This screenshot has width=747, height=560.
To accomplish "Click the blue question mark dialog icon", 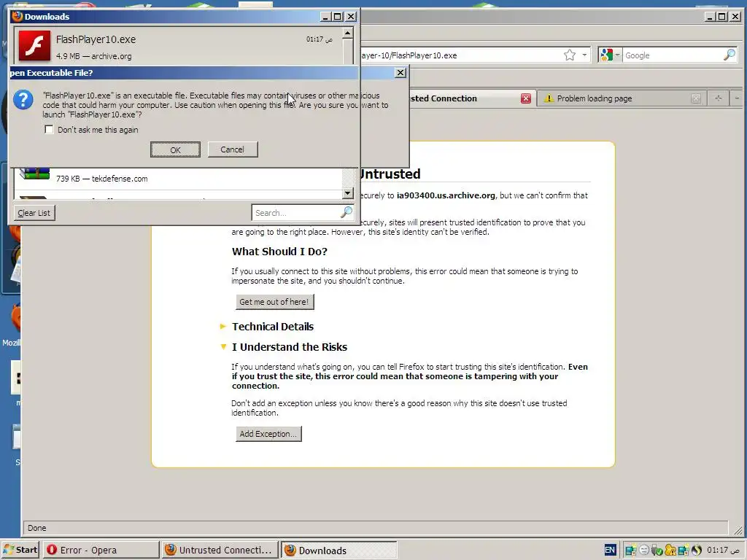I will (x=23, y=100).
